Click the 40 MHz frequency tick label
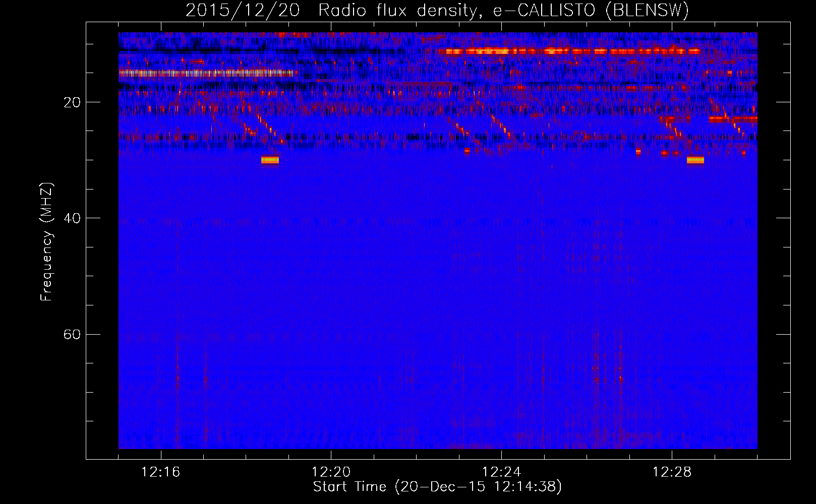 tap(72, 219)
